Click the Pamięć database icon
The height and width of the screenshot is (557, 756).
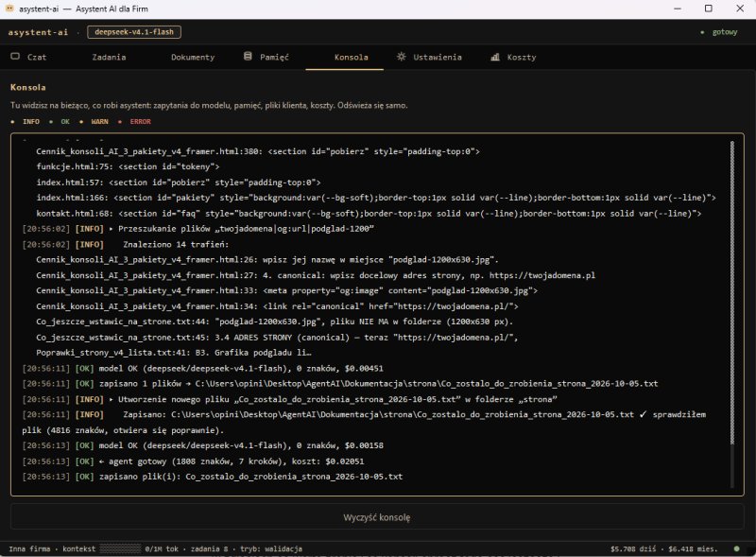tap(248, 57)
